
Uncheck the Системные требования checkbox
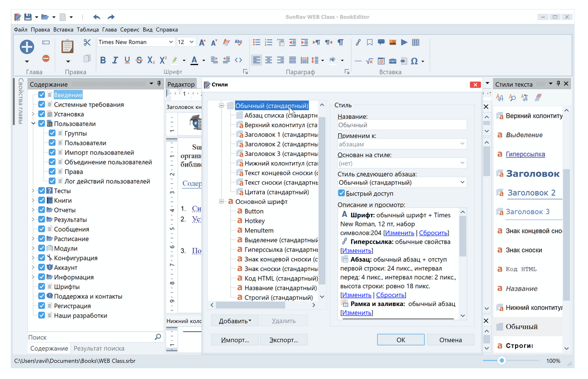(x=42, y=105)
